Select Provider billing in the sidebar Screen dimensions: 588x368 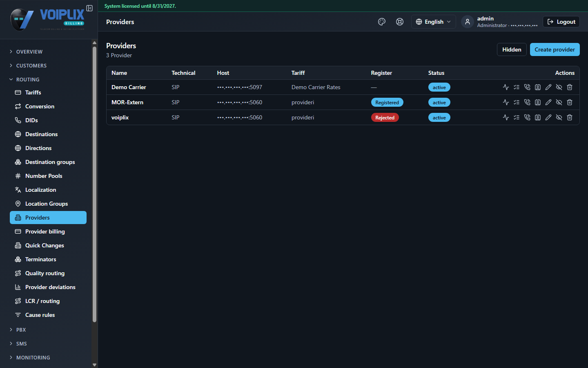pyautogui.click(x=48, y=231)
